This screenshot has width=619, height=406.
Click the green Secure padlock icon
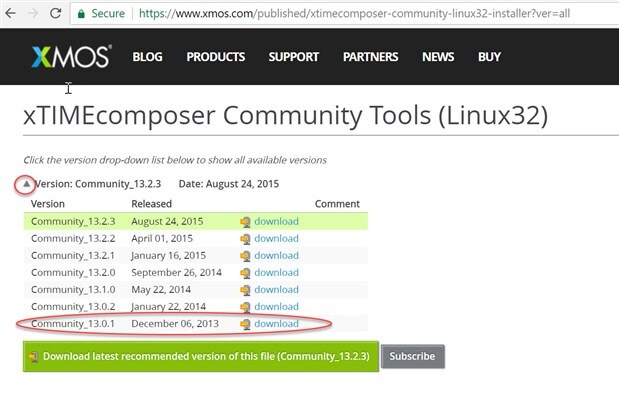pos(81,14)
